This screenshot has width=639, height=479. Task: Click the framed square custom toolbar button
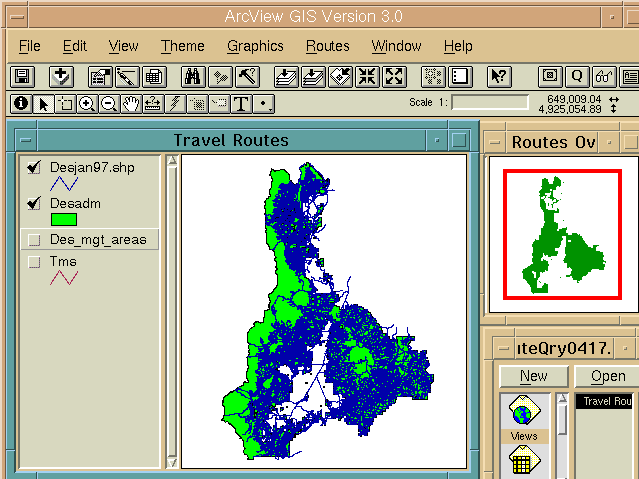[x=550, y=76]
